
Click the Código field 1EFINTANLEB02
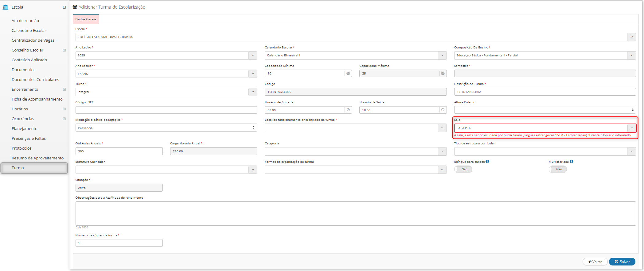pos(356,92)
